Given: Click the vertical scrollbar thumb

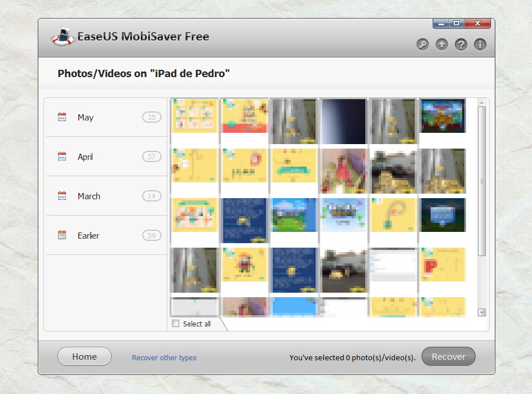Looking at the screenshot, I should 482,181.
